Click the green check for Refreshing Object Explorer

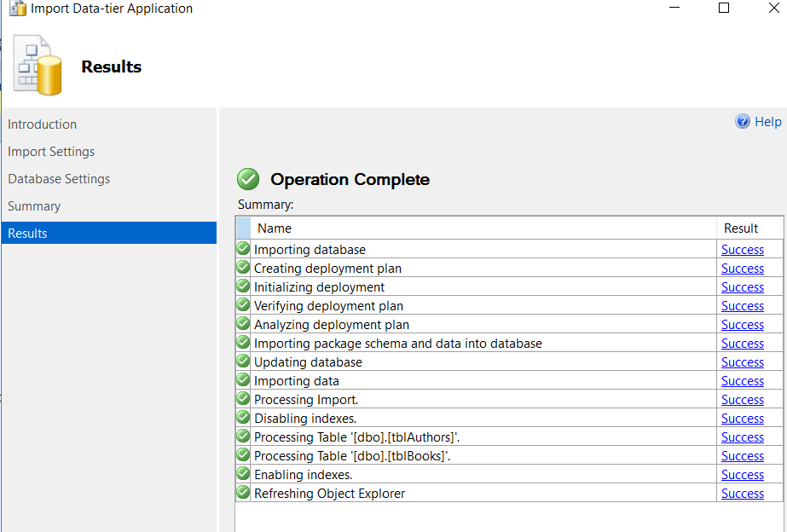[244, 493]
